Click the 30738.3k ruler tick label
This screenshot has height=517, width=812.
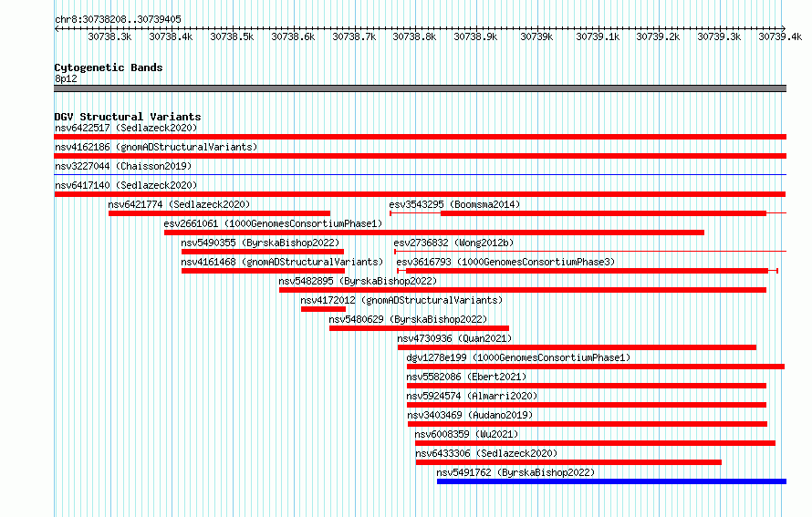point(109,36)
